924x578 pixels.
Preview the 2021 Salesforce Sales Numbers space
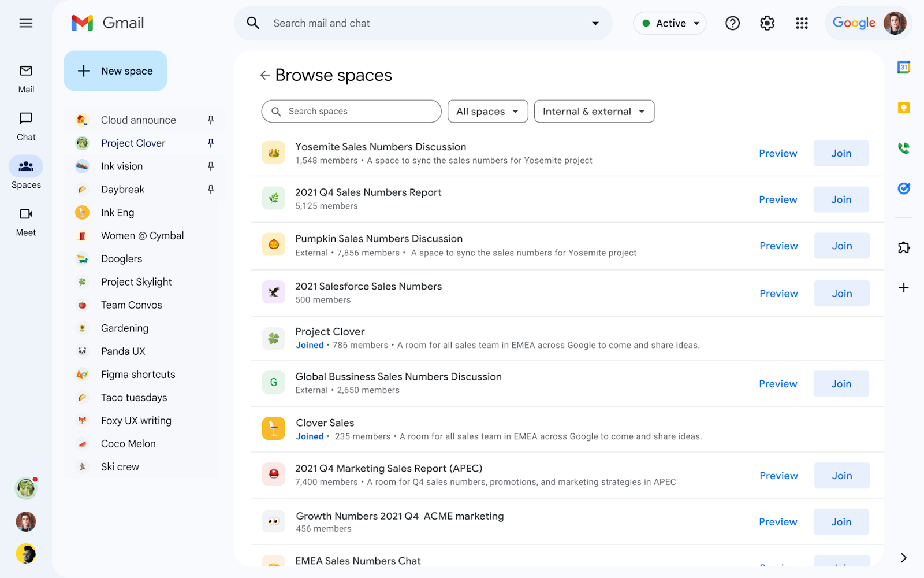(x=778, y=294)
